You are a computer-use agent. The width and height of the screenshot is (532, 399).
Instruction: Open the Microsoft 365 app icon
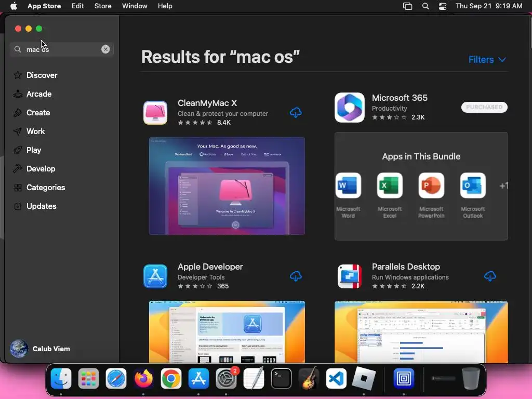pyautogui.click(x=350, y=108)
